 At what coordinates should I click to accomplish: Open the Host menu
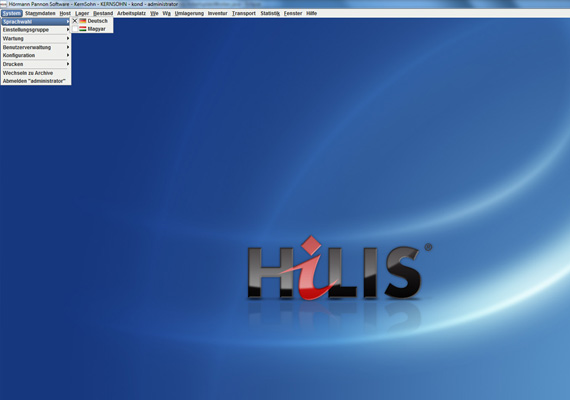(65, 13)
